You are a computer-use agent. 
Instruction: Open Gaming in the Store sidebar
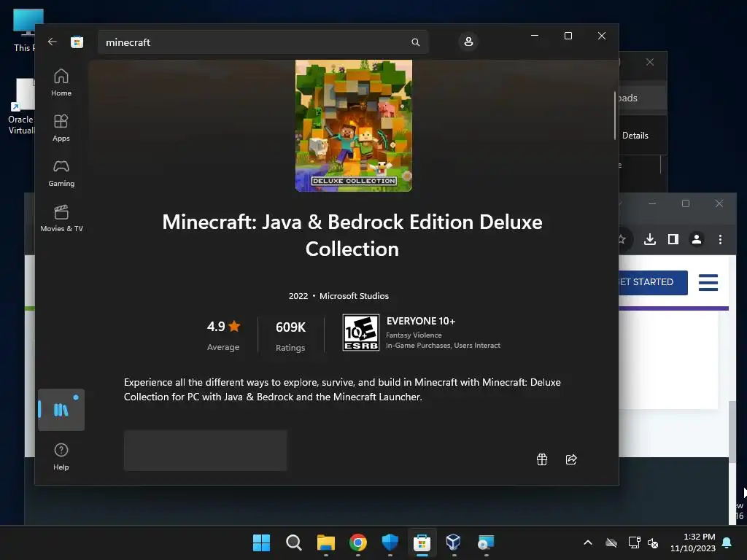pos(61,173)
